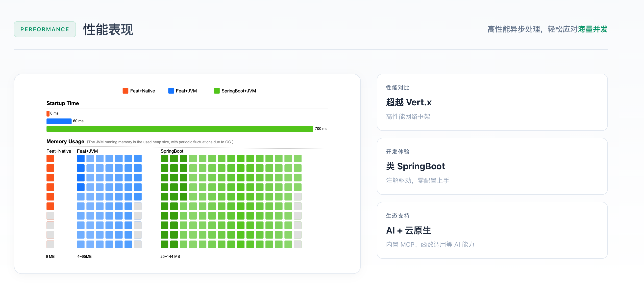This screenshot has height=294, width=644.
Task: Click the orange Feat+Native legend swatch
Action: point(125,91)
